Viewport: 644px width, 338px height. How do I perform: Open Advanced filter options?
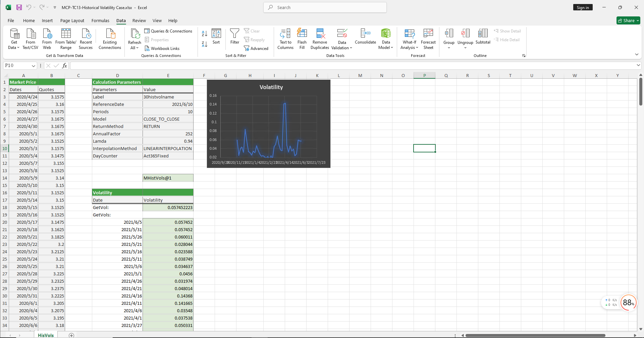click(x=256, y=49)
